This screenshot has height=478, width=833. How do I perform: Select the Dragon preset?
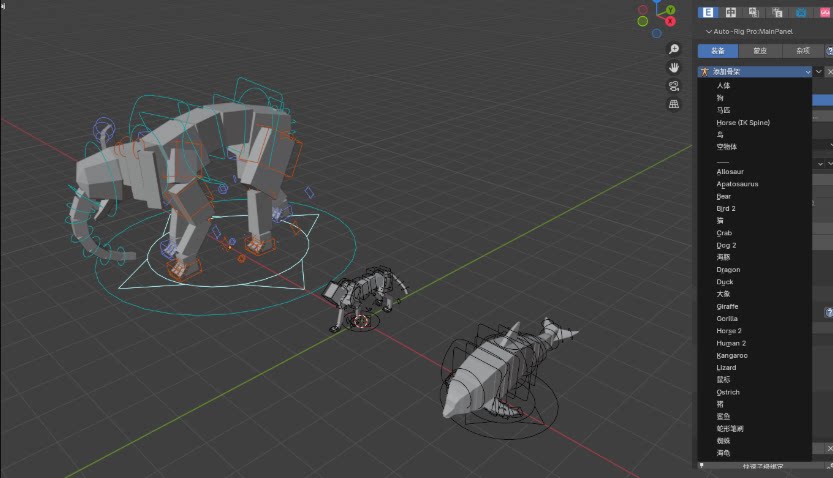coord(728,269)
